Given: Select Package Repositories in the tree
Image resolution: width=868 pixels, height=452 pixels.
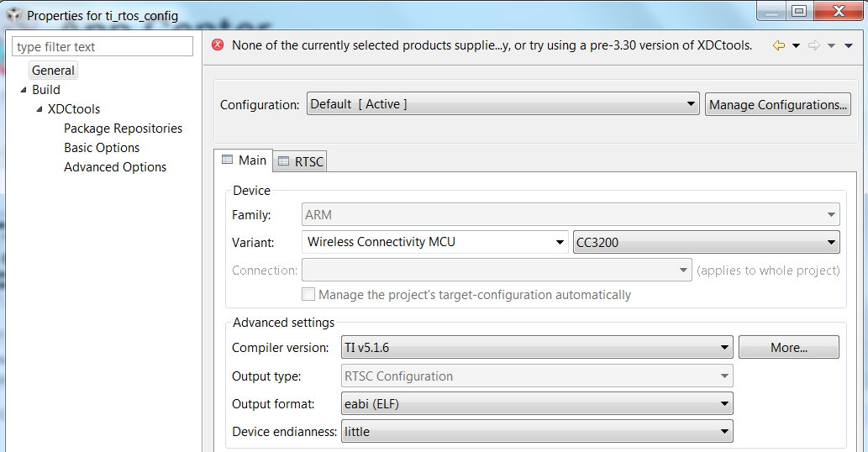Looking at the screenshot, I should click(x=123, y=129).
